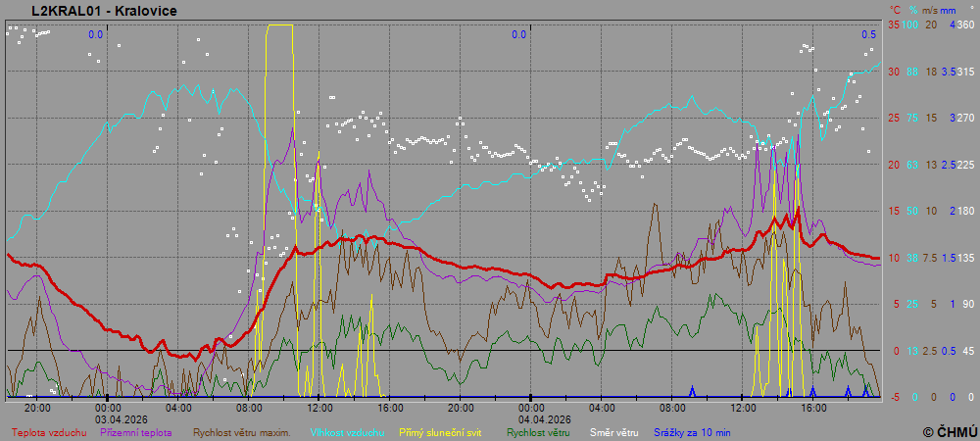The height and width of the screenshot is (441, 980).
Task: Select the Teplota vzduchu legend label
Action: (49, 431)
